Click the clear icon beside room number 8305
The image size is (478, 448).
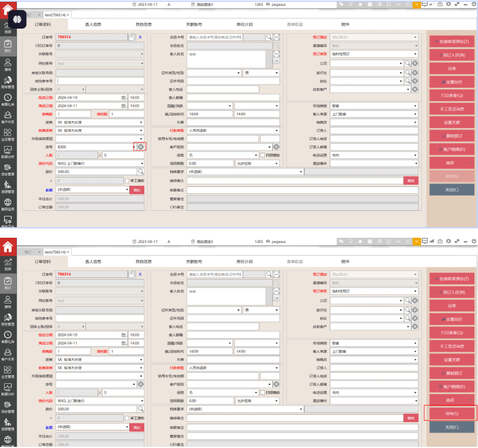(141, 147)
